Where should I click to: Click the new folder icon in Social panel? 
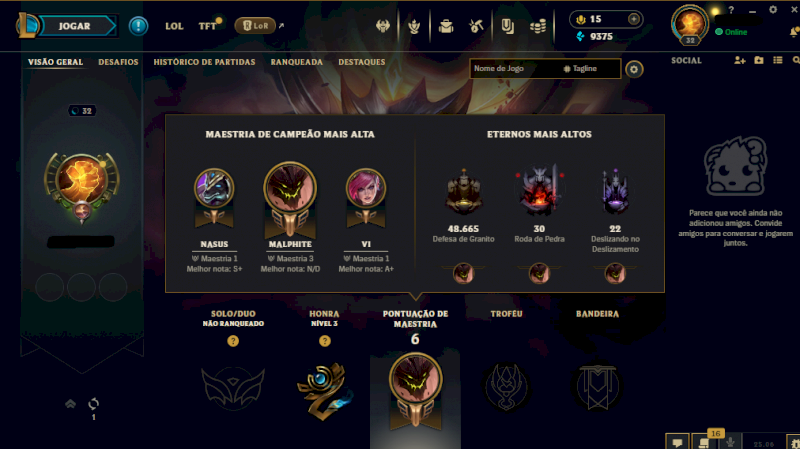click(x=759, y=60)
